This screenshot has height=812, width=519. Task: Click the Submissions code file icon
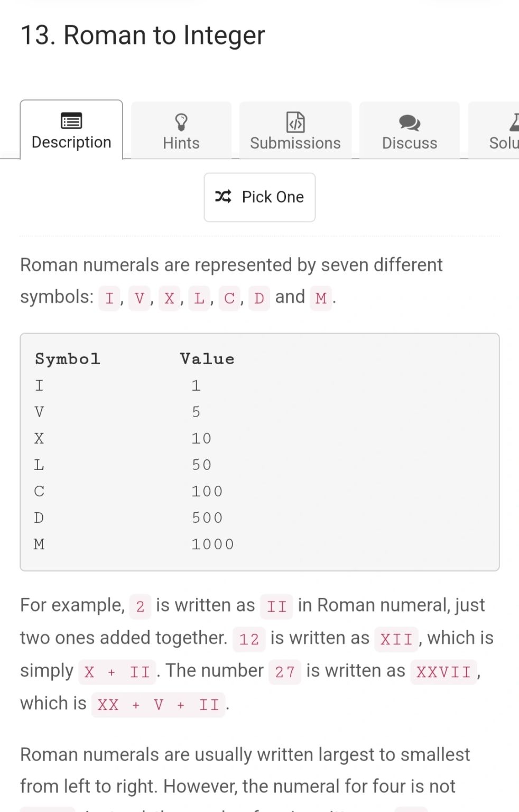click(x=295, y=122)
